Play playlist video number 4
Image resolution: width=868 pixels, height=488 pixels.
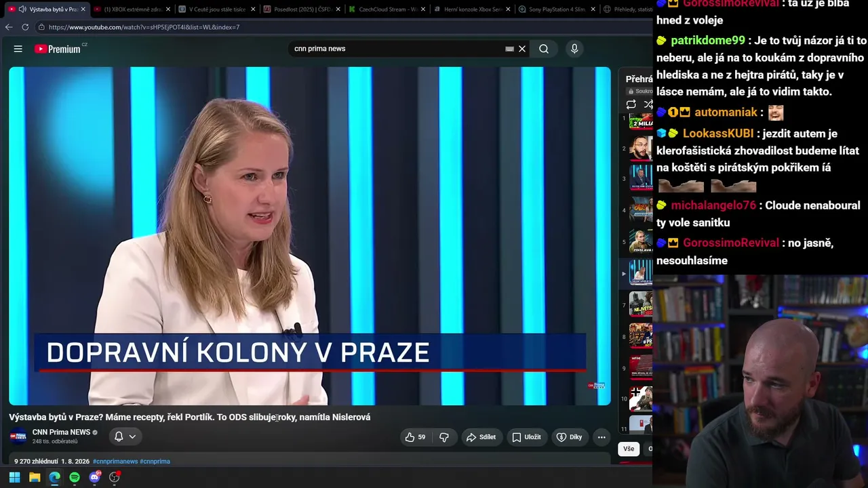[641, 210]
